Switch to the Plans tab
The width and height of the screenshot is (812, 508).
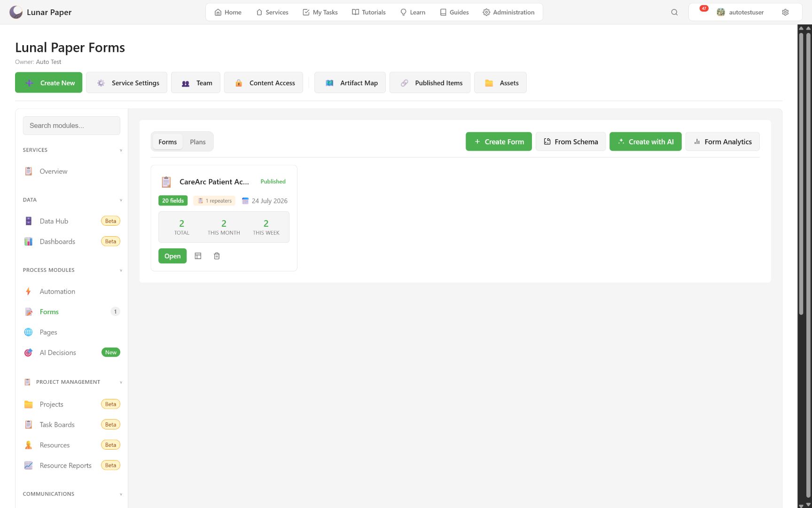point(198,142)
